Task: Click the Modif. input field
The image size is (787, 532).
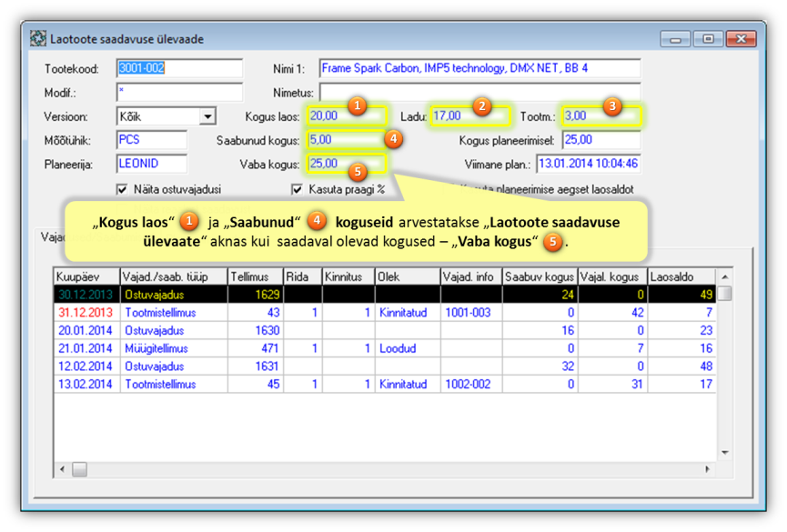Action: [179, 93]
